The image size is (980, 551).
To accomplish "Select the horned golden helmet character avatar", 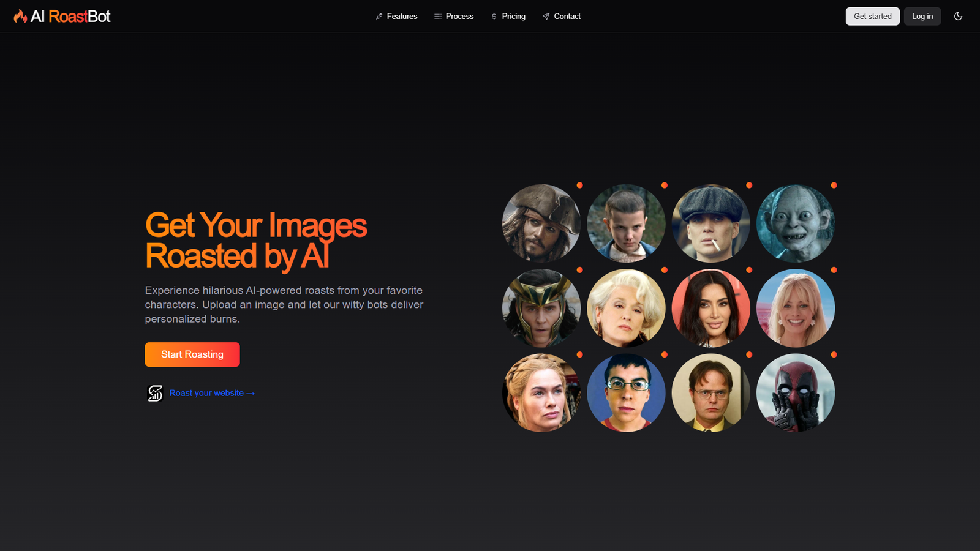I will click(541, 308).
